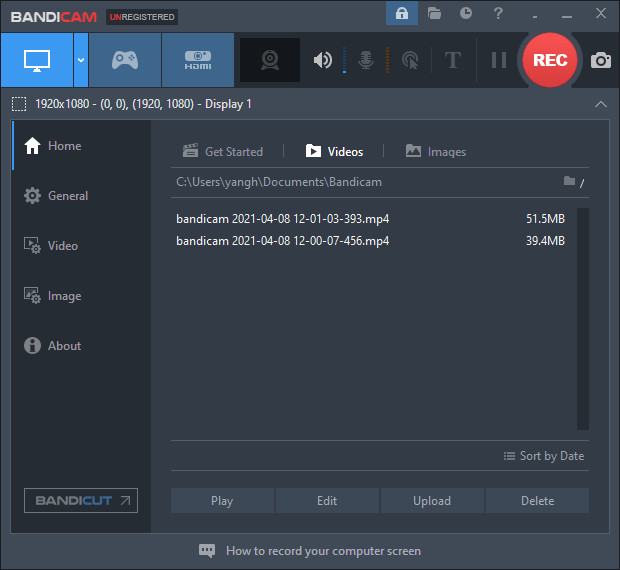Click the Delete button
620x570 pixels.
click(x=537, y=501)
